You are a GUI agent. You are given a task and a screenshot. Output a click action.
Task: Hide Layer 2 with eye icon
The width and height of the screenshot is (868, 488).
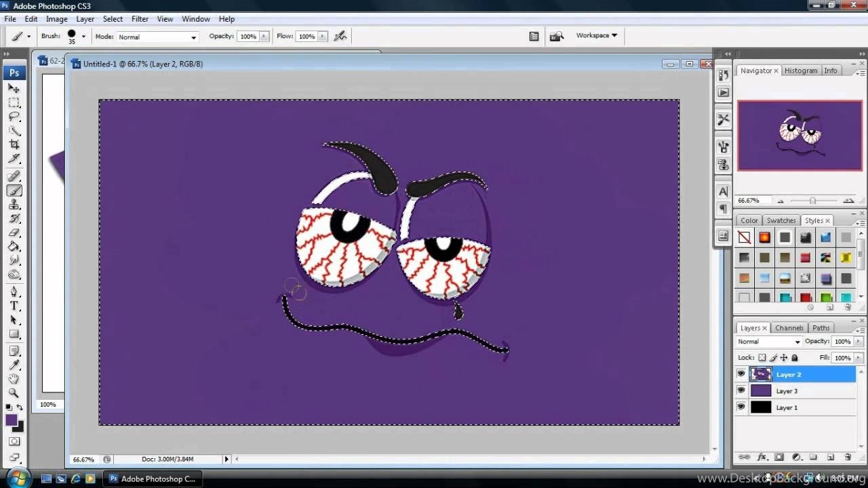point(741,374)
